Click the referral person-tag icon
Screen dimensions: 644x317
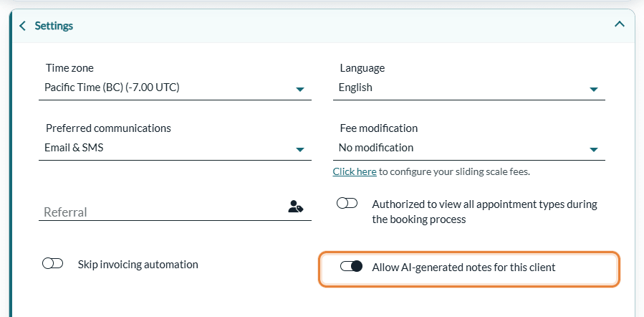point(296,207)
